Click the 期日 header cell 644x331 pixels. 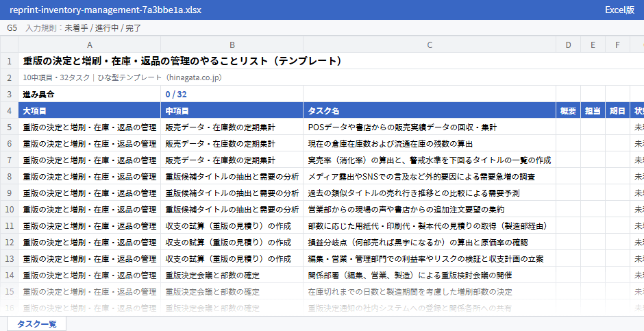(x=617, y=110)
